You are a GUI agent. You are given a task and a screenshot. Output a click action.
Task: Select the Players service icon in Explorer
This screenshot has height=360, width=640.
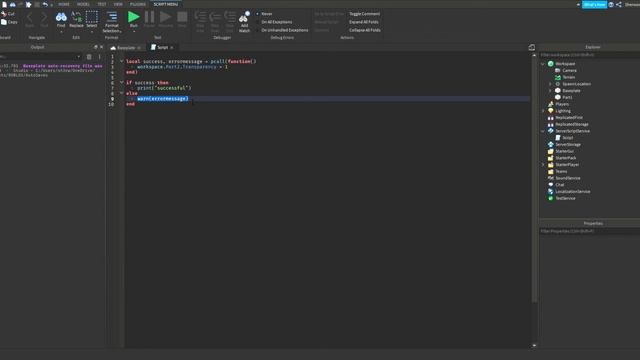point(551,104)
